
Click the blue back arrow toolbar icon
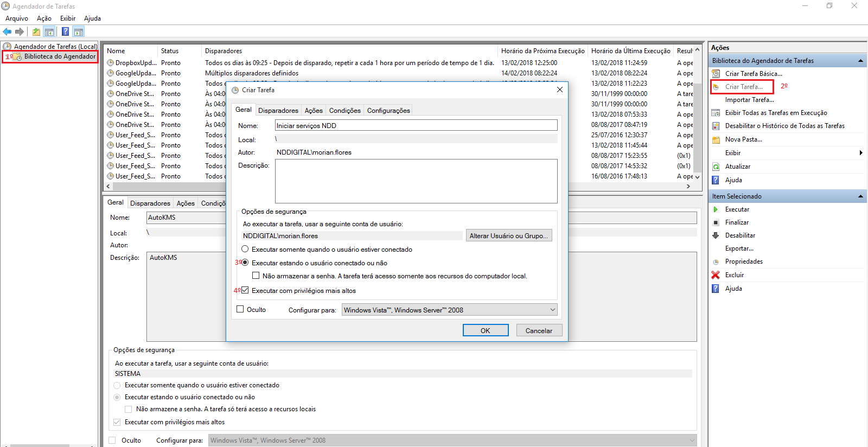tap(7, 32)
